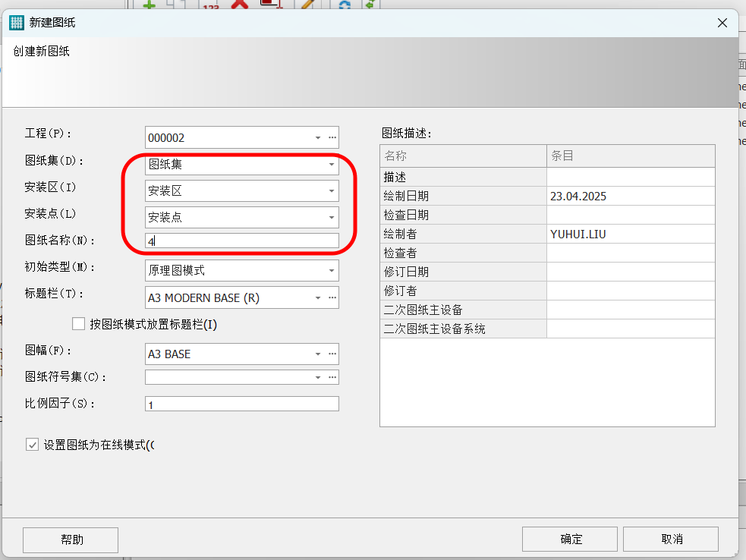Select the 绘制者 row name
Screen dimensions: 746x560
coord(464,234)
